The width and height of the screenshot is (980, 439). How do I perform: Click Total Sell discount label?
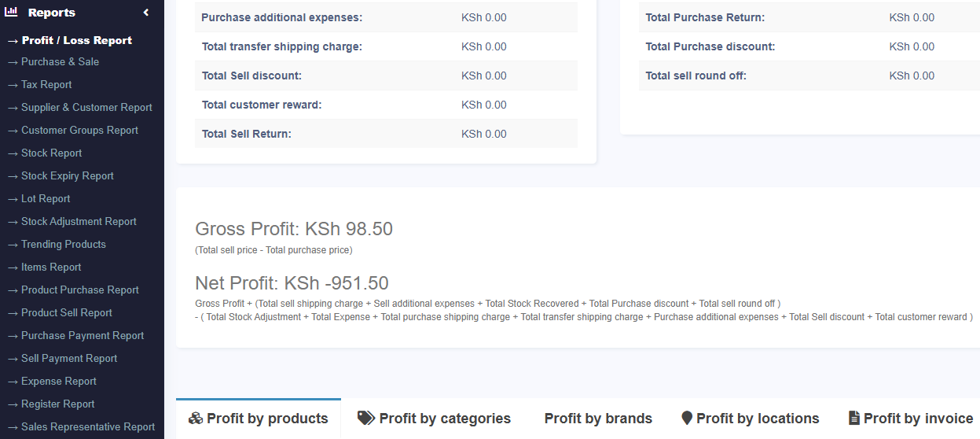pyautogui.click(x=251, y=76)
